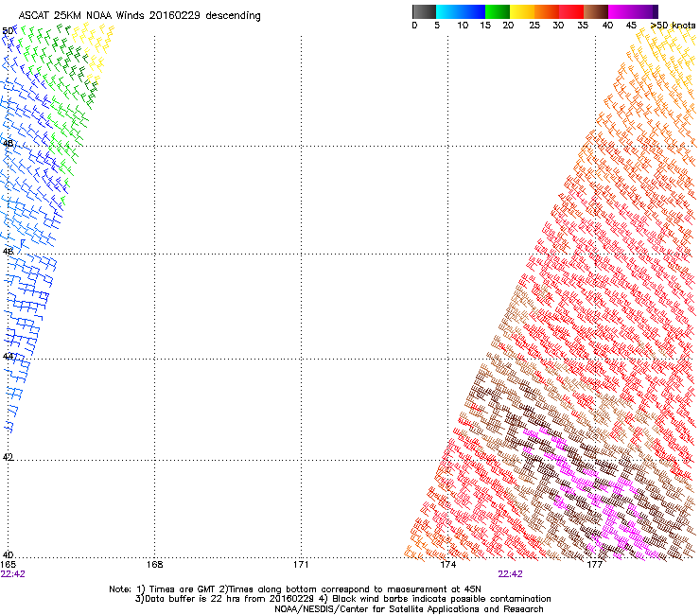Screen dimensions: 700x615
Task: Click the longitude label 174
Action: click(x=447, y=565)
